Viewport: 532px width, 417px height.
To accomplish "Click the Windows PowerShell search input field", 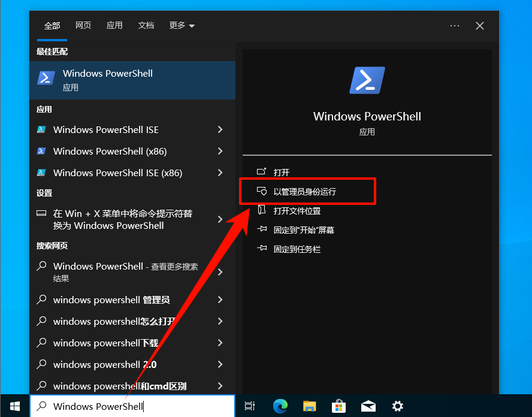I will 132,406.
